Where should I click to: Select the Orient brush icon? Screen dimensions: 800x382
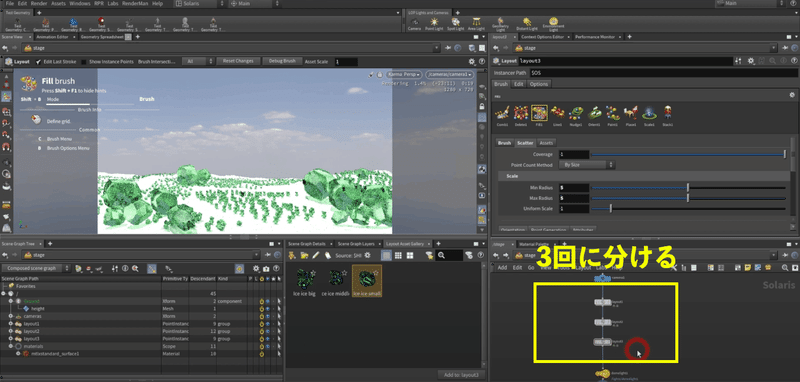pyautogui.click(x=594, y=114)
